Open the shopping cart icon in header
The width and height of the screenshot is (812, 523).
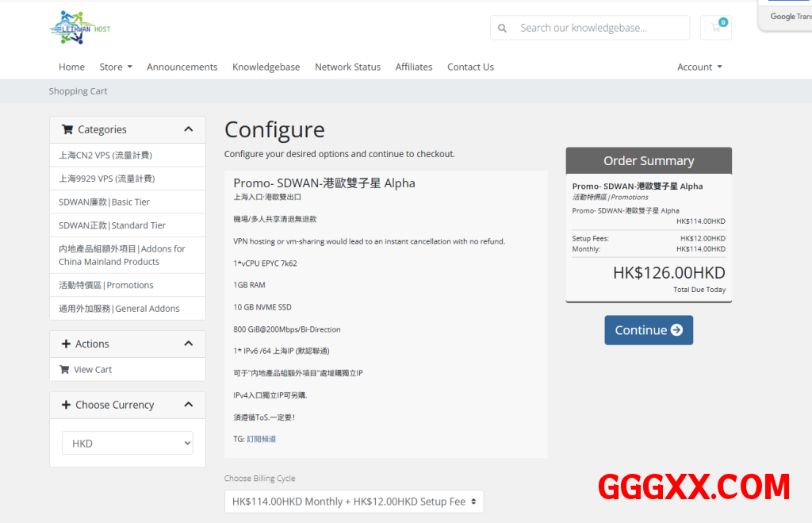click(x=716, y=28)
